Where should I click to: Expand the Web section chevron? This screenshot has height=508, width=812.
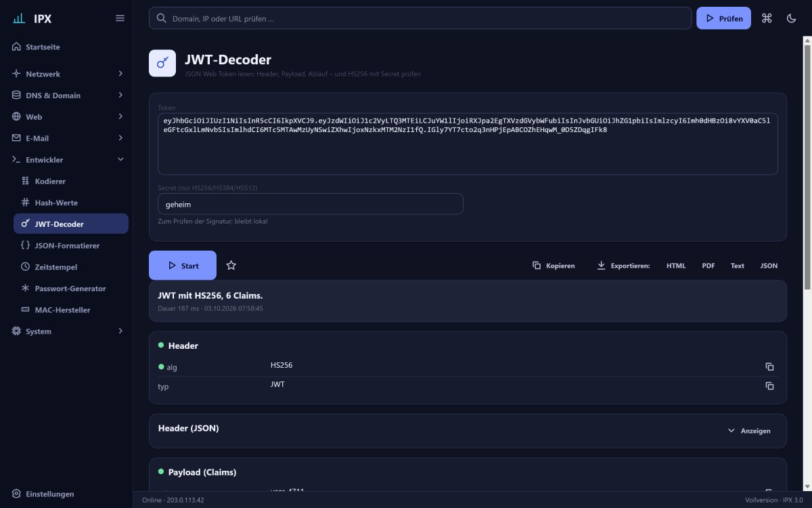120,117
